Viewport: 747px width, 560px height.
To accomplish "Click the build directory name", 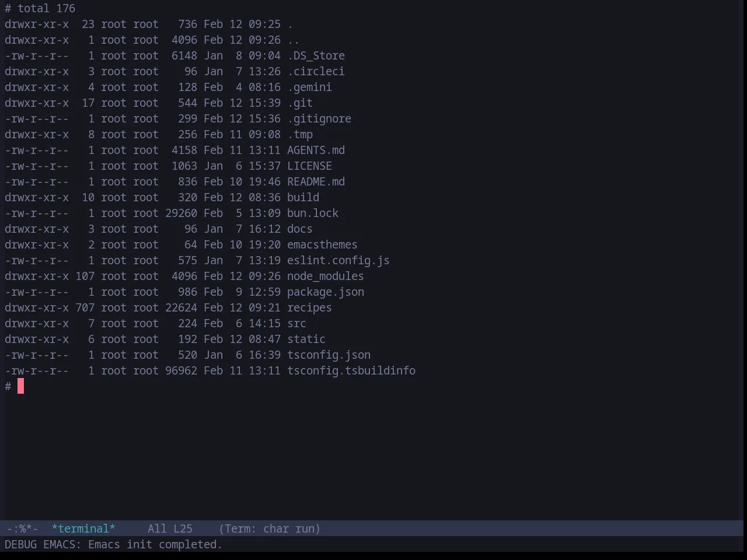I will tap(303, 197).
